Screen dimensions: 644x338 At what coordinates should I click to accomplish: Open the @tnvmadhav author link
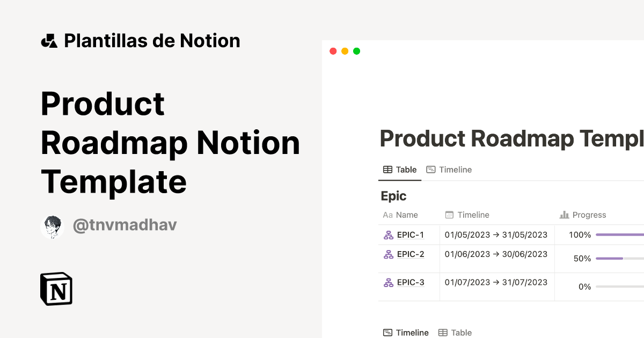125,225
